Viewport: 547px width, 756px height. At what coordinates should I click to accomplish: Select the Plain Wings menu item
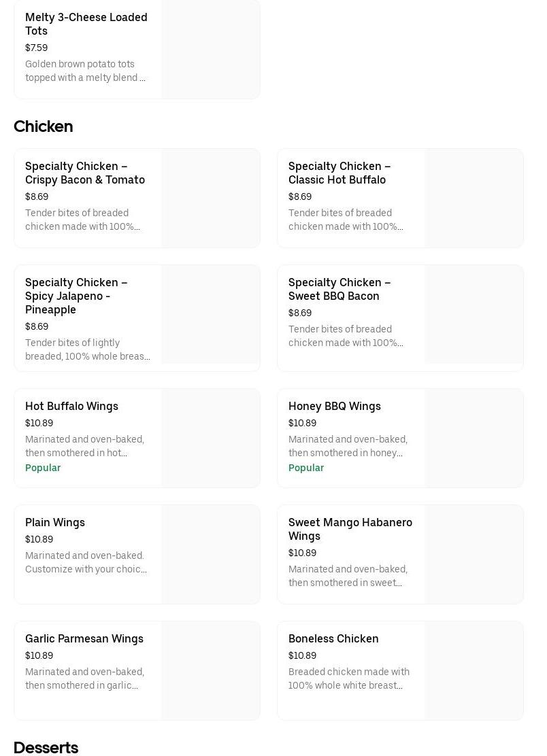[x=55, y=522]
